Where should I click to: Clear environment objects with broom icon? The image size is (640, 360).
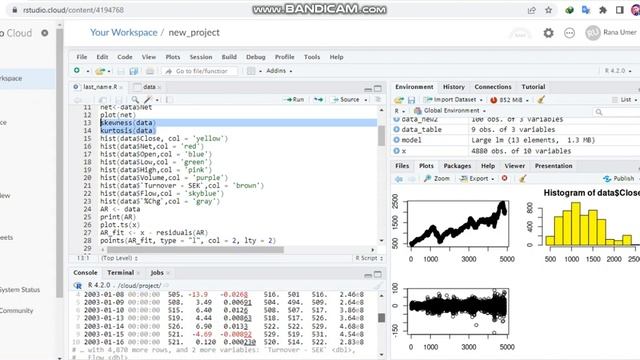click(x=541, y=100)
